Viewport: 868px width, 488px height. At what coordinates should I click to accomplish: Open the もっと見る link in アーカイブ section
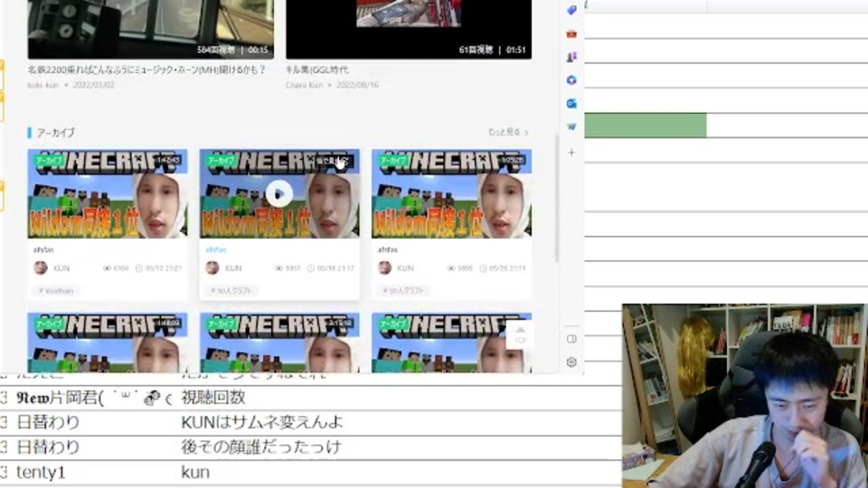(x=507, y=132)
